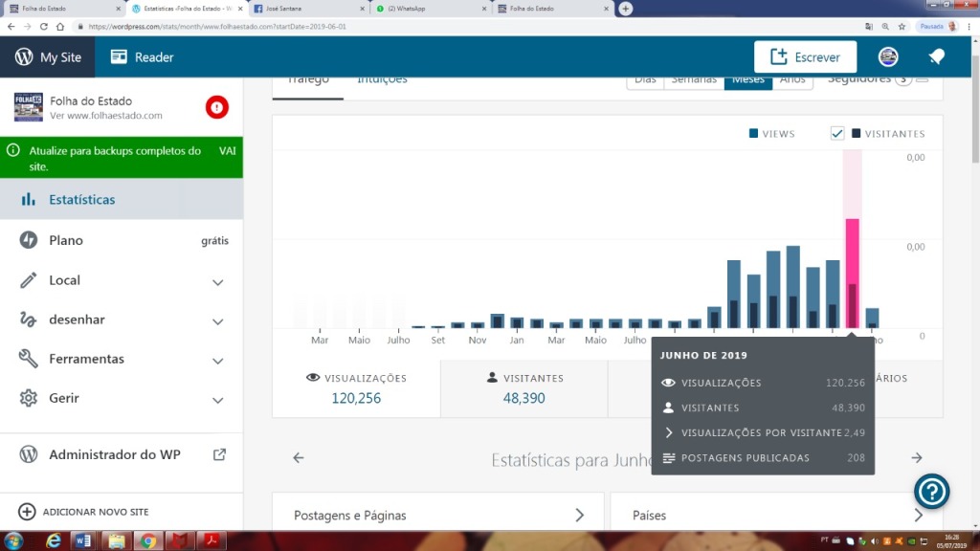Open the help question mark button
The height and width of the screenshot is (551, 980).
click(x=931, y=491)
